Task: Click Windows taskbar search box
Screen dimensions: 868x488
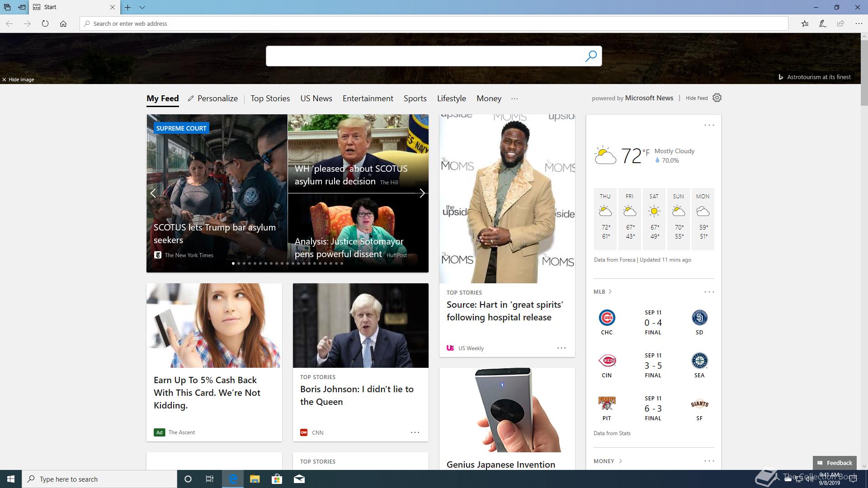Action: [x=99, y=479]
